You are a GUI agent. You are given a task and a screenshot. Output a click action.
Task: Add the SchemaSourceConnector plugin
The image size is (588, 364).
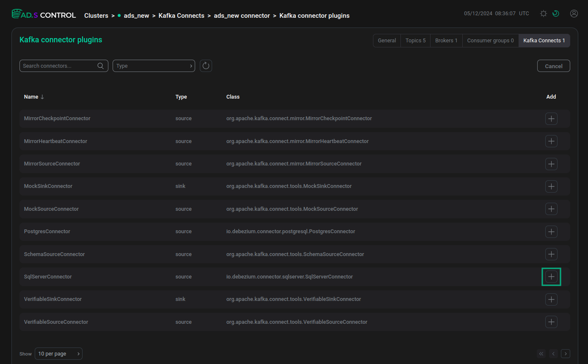pyautogui.click(x=551, y=254)
